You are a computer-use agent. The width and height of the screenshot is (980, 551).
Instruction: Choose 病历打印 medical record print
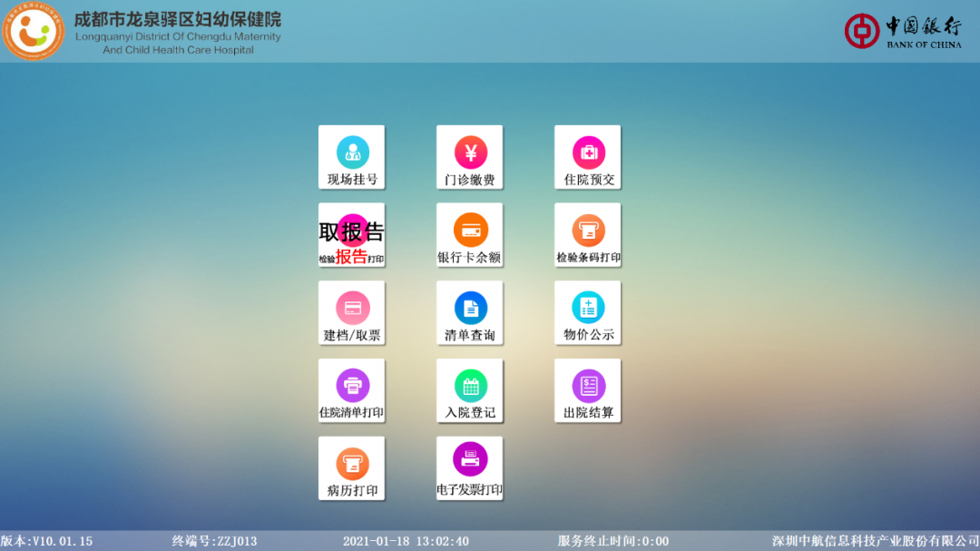point(352,465)
